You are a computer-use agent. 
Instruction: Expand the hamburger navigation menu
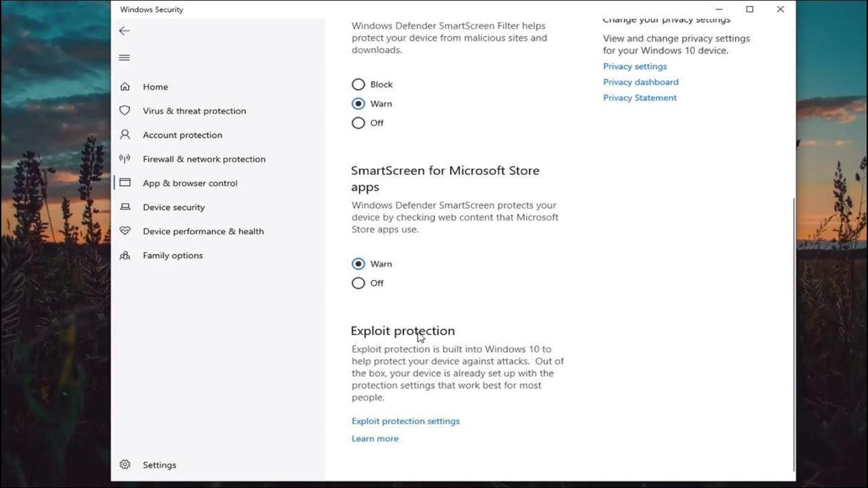coord(124,58)
